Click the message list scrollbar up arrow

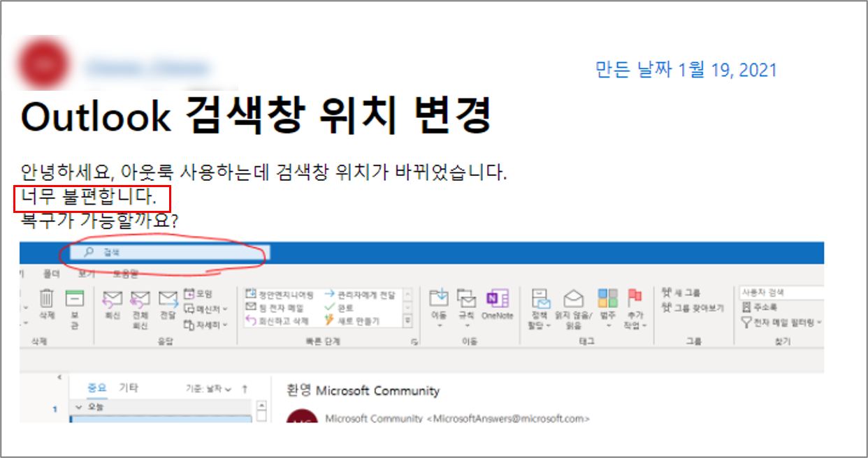click(x=261, y=406)
